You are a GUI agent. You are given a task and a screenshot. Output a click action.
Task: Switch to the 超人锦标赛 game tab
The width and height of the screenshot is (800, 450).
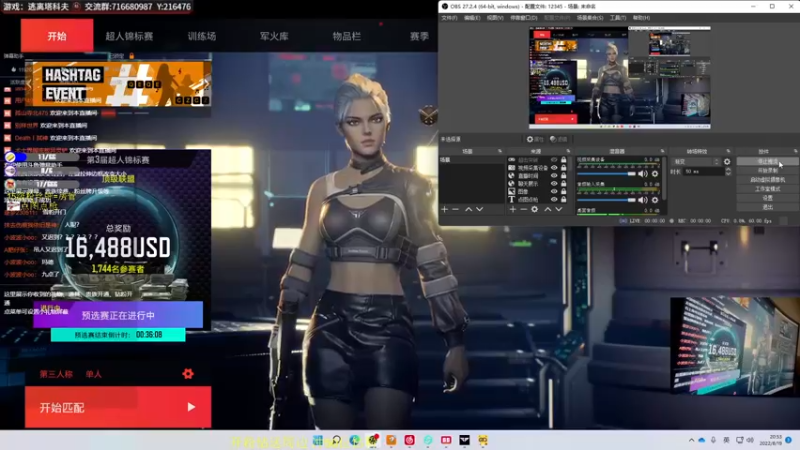(x=129, y=36)
